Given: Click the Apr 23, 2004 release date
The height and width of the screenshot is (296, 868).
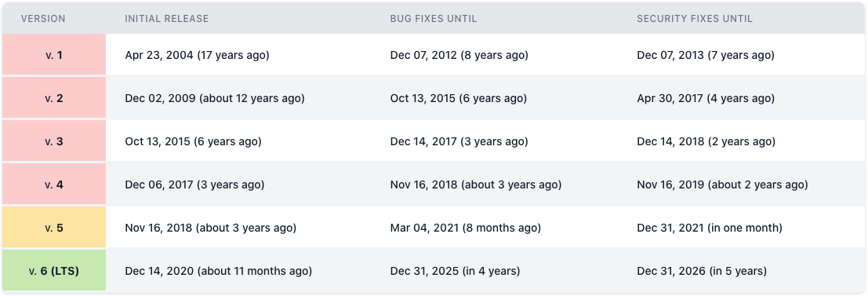Looking at the screenshot, I should click(x=159, y=56).
